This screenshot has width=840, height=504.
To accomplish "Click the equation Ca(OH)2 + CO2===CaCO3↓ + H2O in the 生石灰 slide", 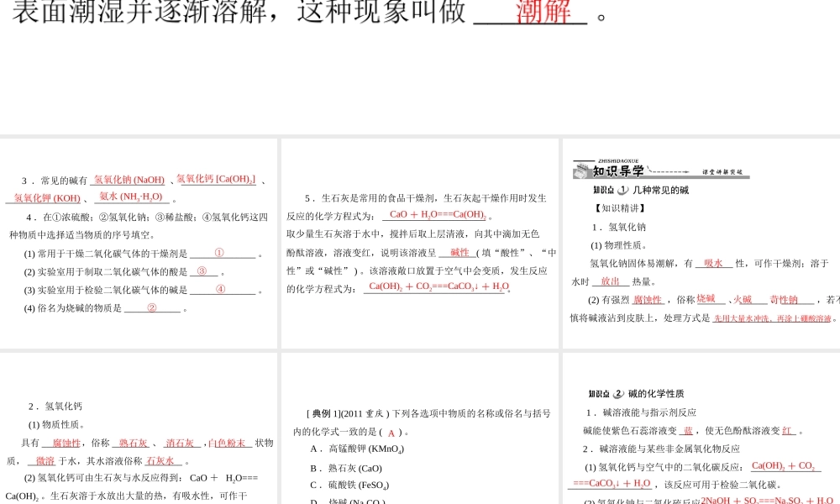I will click(439, 286).
